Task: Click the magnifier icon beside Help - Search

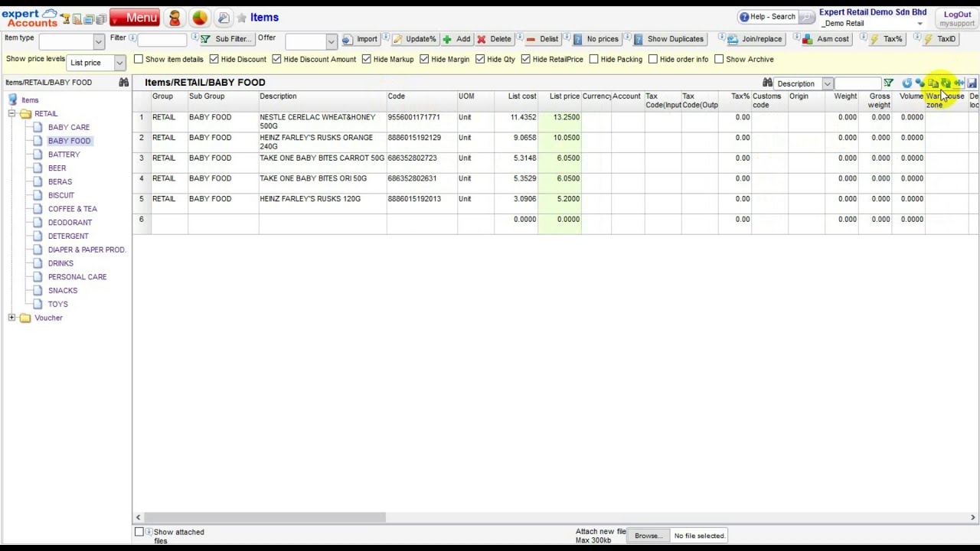Action: pyautogui.click(x=806, y=17)
